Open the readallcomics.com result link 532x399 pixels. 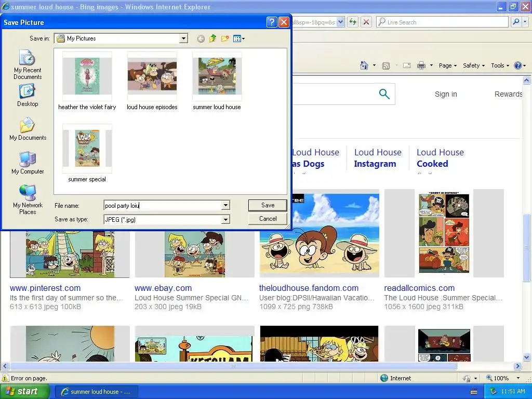click(419, 288)
